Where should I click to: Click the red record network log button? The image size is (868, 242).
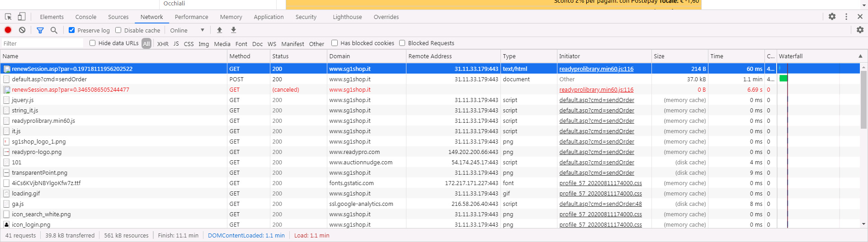tap(8, 30)
